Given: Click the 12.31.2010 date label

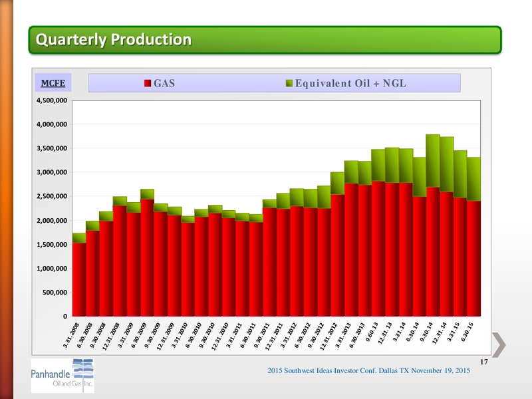Looking at the screenshot, I should tap(219, 336).
